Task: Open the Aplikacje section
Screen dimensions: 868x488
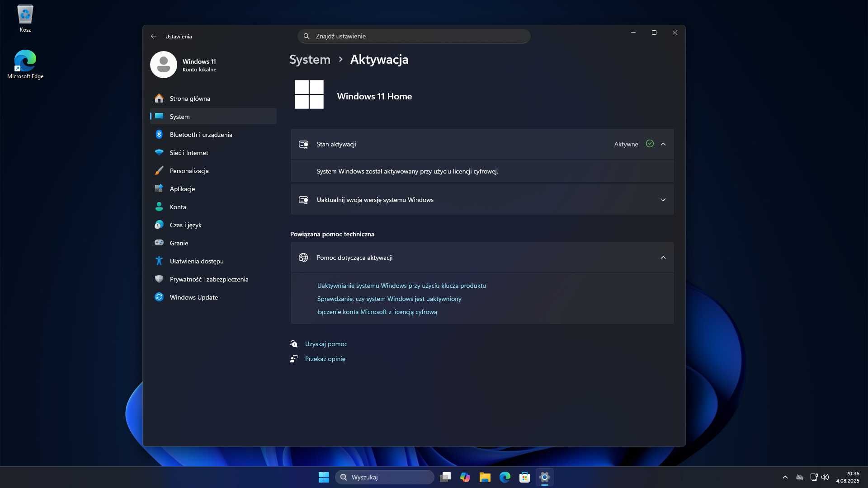Action: pyautogui.click(x=213, y=189)
